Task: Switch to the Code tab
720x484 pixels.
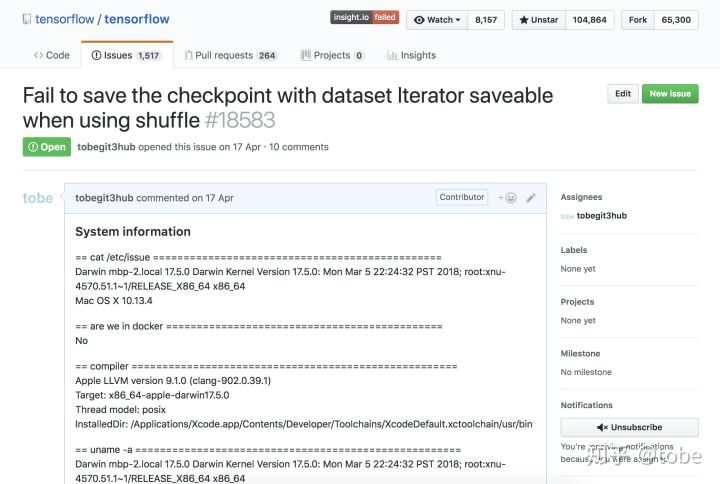Action: pyautogui.click(x=52, y=56)
